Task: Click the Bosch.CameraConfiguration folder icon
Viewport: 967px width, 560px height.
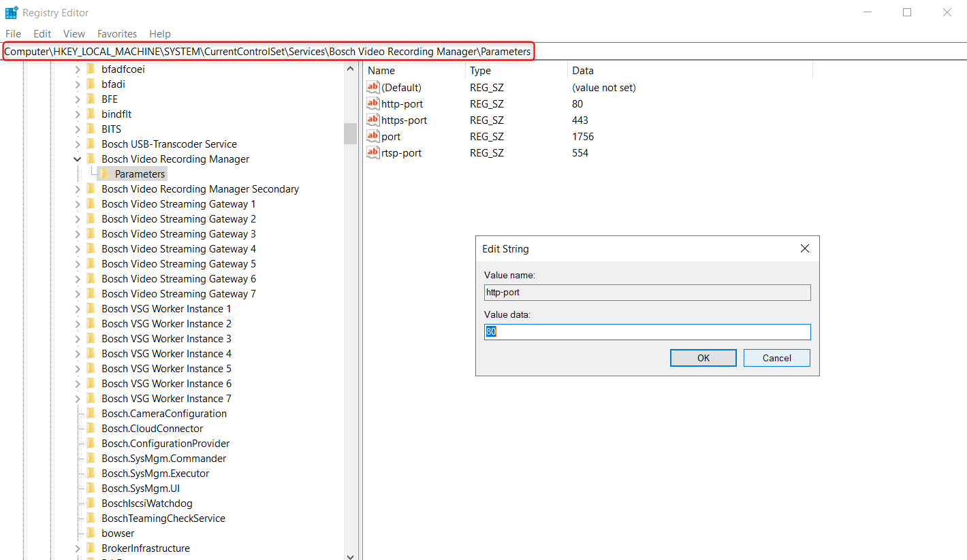Action: pyautogui.click(x=91, y=413)
